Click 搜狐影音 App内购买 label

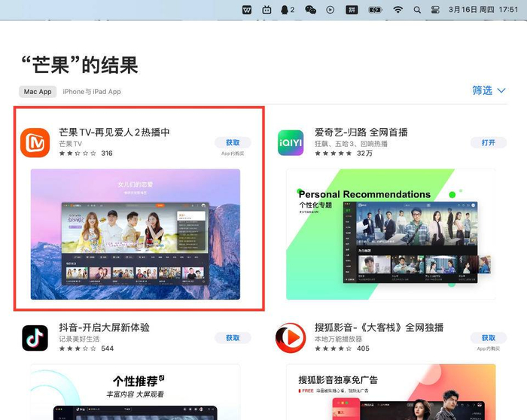[489, 348]
